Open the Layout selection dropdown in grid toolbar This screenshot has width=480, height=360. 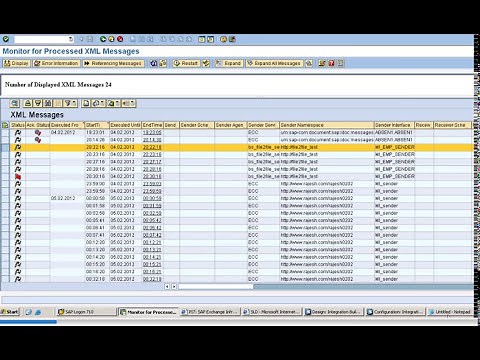point(133,103)
